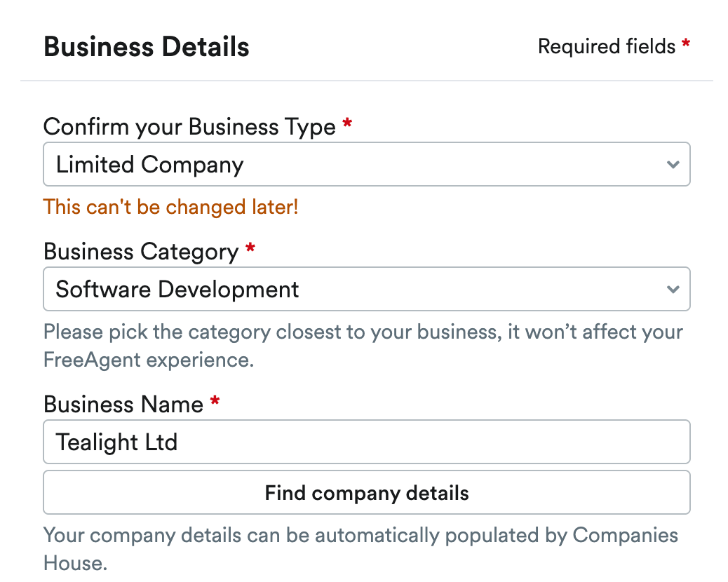The height and width of the screenshot is (582, 728).
Task: Click the chevron arrow beside Software Development
Action: pos(673,289)
